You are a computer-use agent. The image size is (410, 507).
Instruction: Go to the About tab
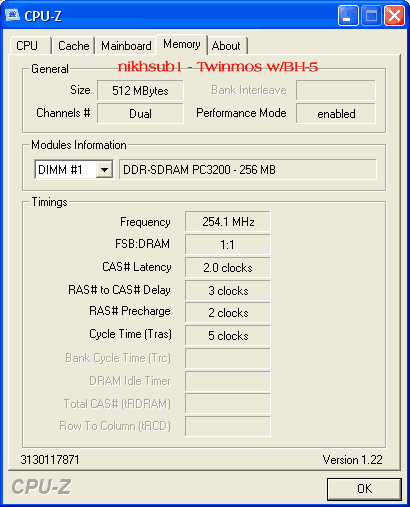(227, 46)
